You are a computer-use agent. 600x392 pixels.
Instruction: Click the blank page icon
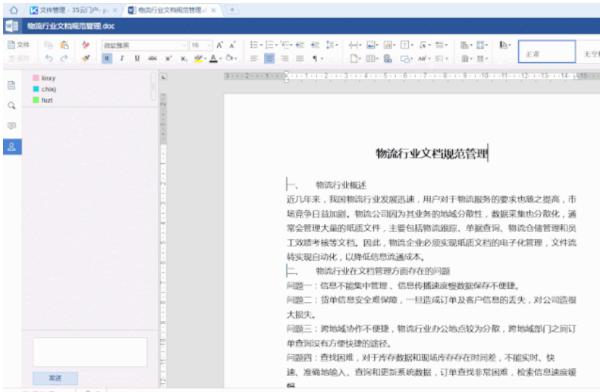click(x=355, y=59)
